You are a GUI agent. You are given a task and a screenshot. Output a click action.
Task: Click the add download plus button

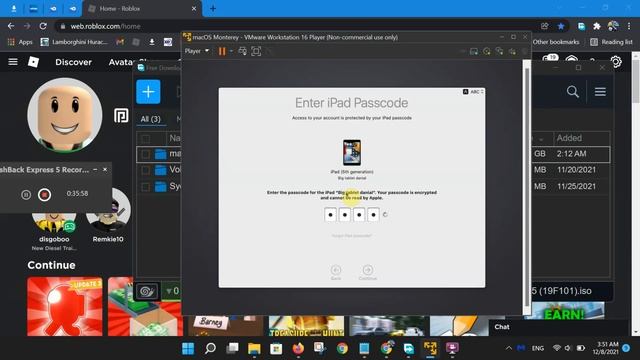point(148,92)
